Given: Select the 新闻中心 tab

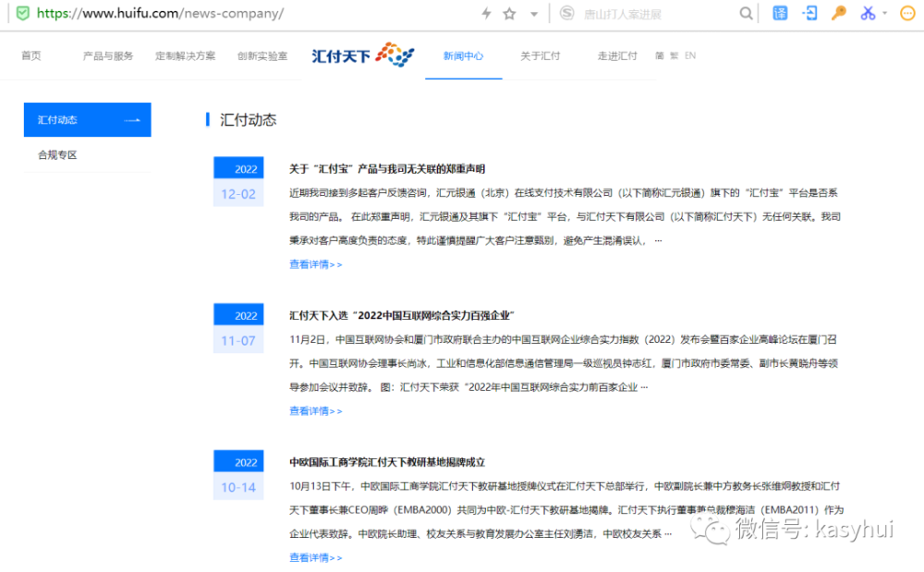Looking at the screenshot, I should point(463,56).
